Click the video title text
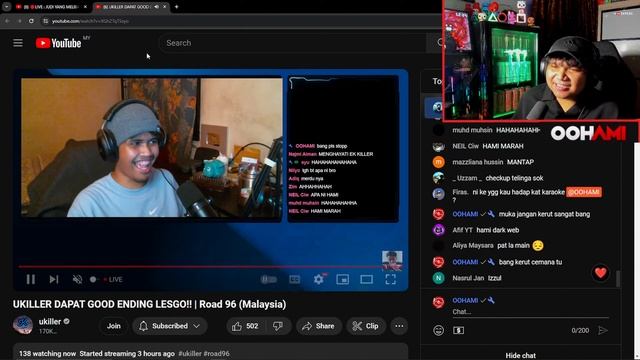The height and width of the screenshot is (360, 640). point(149,304)
